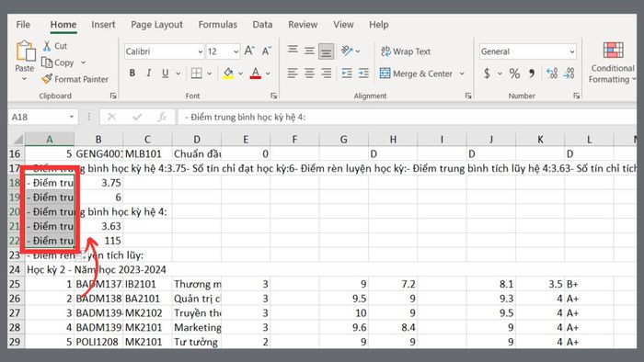The image size is (644, 362).
Task: Align text left
Action: coord(293,74)
